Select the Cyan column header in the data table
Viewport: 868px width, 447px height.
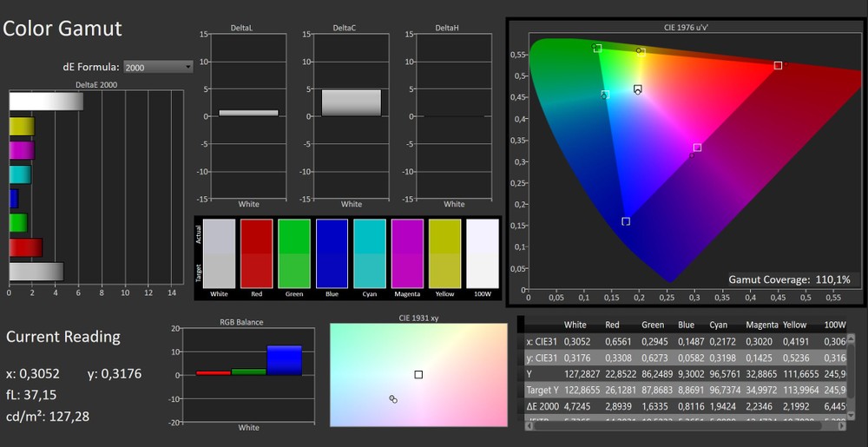pos(718,325)
